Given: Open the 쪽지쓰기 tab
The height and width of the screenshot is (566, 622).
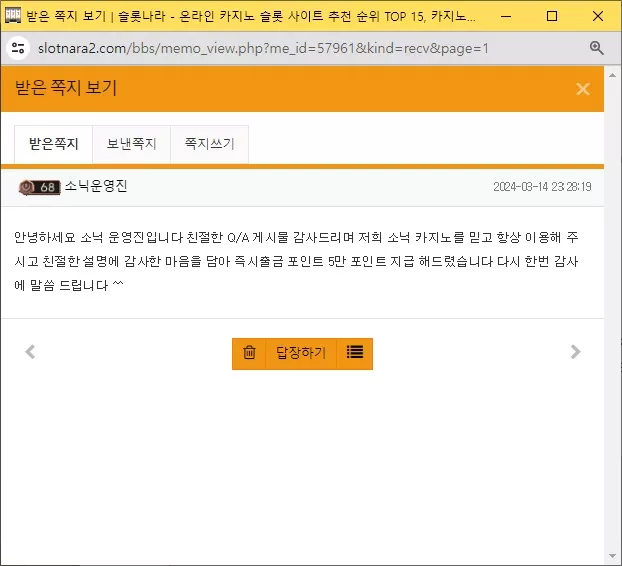Looking at the screenshot, I should coord(209,144).
